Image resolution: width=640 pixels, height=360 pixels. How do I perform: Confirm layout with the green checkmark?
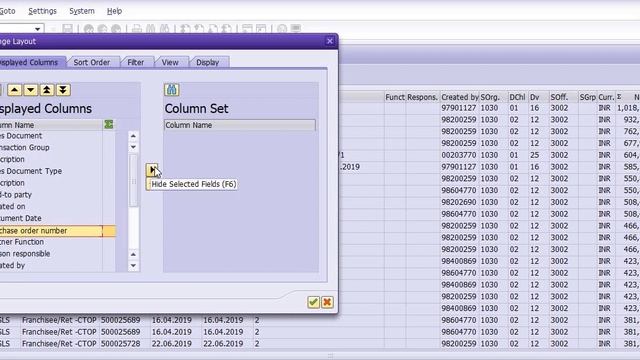pyautogui.click(x=313, y=302)
